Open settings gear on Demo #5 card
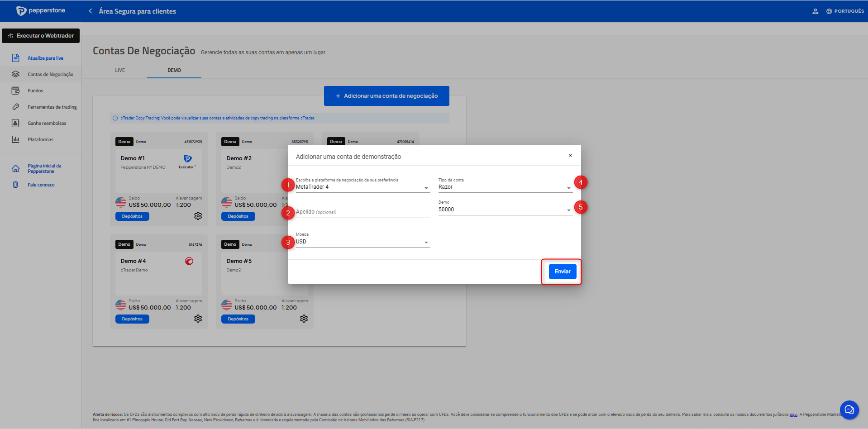The height and width of the screenshot is (429, 868). [x=304, y=319]
